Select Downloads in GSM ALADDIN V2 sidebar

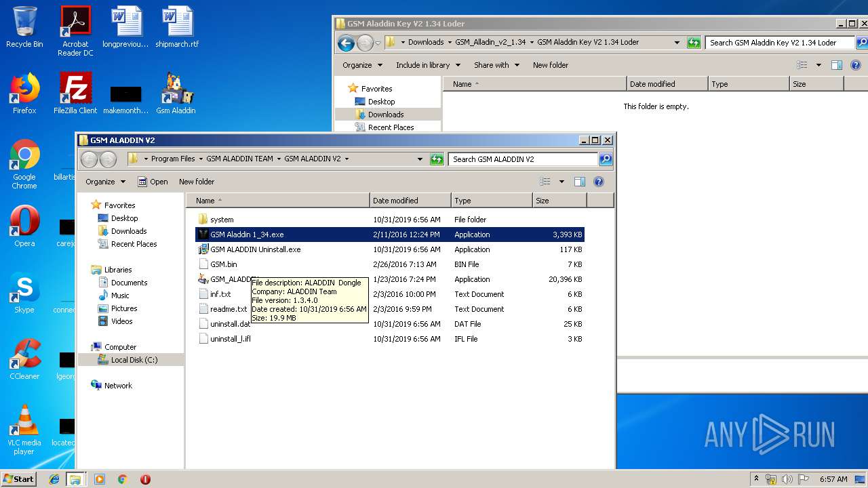point(129,231)
